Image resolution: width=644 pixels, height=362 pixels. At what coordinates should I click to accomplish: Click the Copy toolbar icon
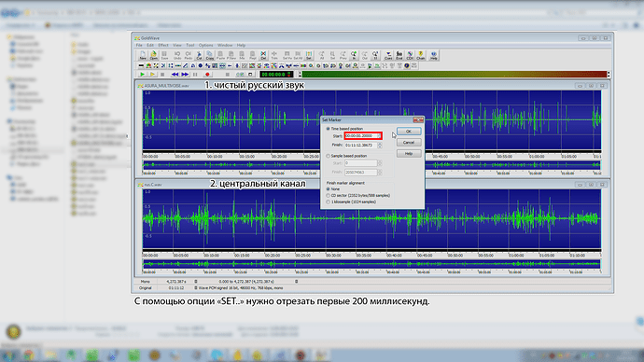pyautogui.click(x=209, y=55)
